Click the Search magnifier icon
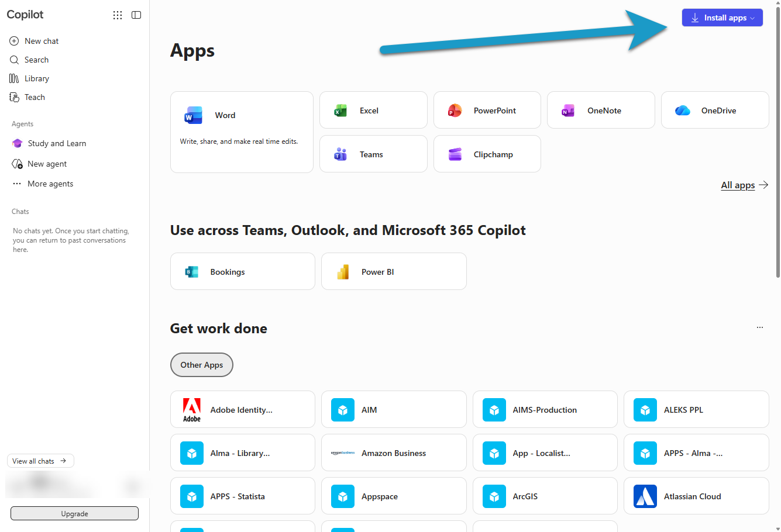 coord(15,60)
